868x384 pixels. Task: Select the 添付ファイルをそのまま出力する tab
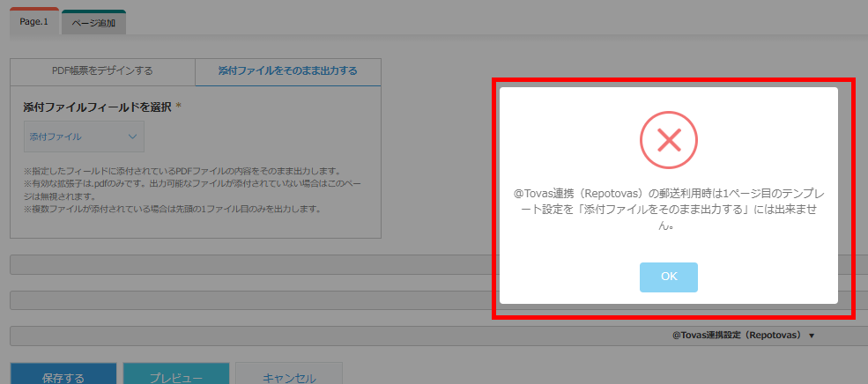click(x=288, y=71)
